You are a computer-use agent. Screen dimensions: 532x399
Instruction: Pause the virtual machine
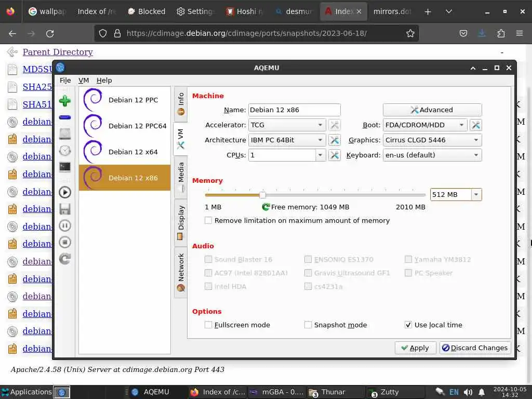(65, 225)
